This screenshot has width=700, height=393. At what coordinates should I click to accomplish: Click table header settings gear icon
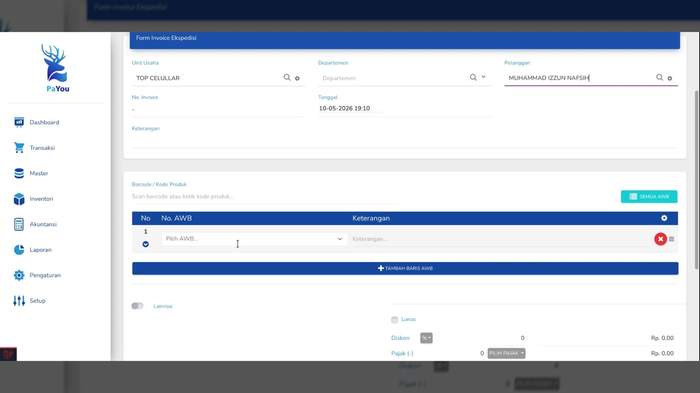664,218
